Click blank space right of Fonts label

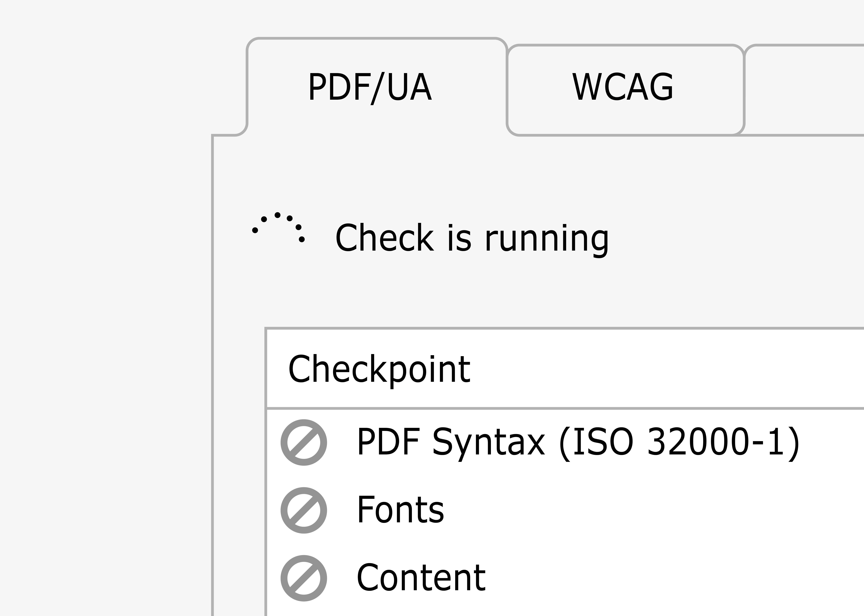click(x=653, y=510)
